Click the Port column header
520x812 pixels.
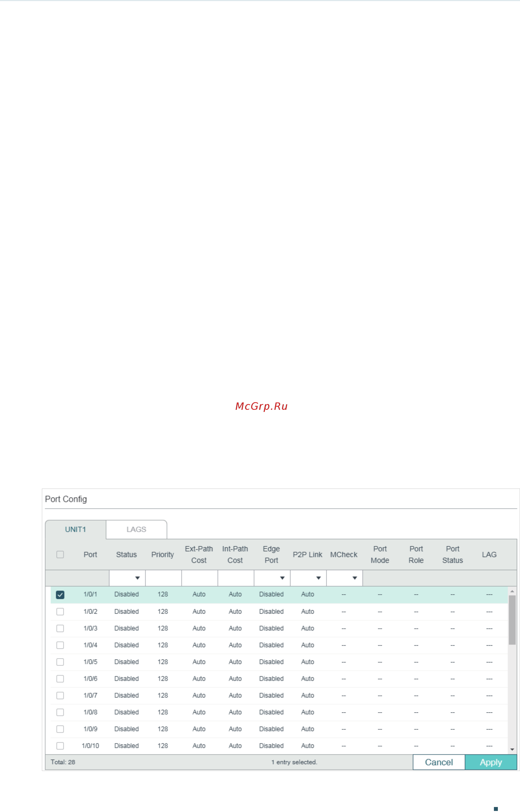point(90,555)
